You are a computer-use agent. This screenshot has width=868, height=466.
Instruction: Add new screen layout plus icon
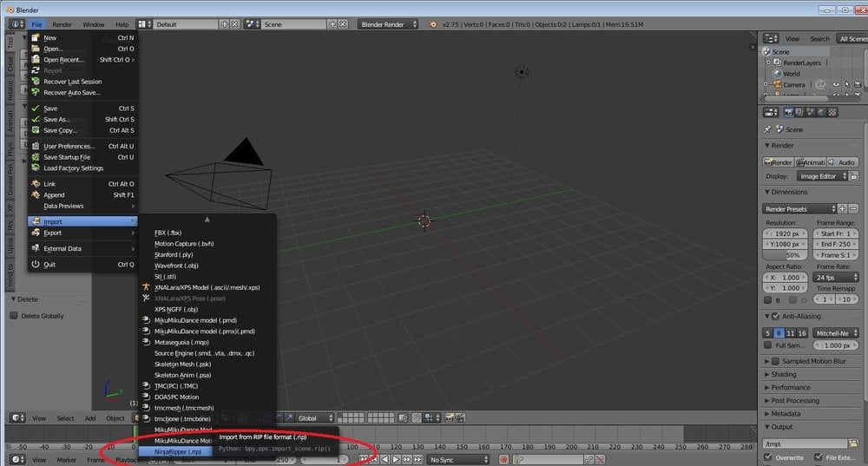[224, 24]
